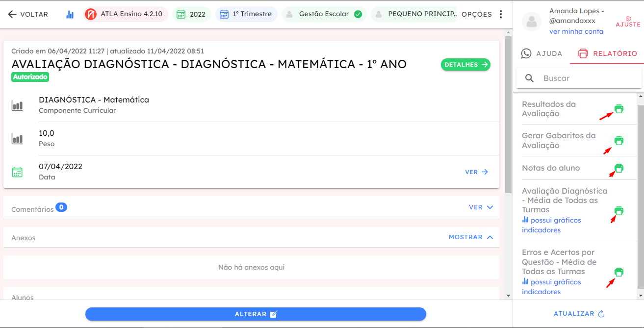Click the DETALHES green button
The height and width of the screenshot is (328, 644).
[x=465, y=65]
